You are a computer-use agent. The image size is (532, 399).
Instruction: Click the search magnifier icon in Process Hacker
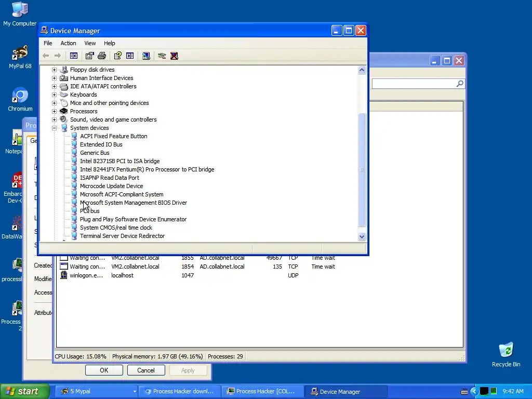coord(460,84)
